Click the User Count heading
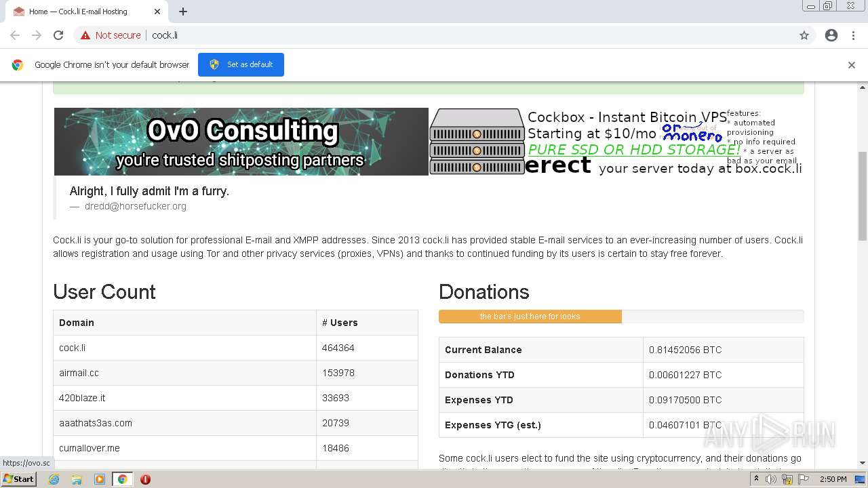Viewport: 868px width, 488px height. point(104,291)
